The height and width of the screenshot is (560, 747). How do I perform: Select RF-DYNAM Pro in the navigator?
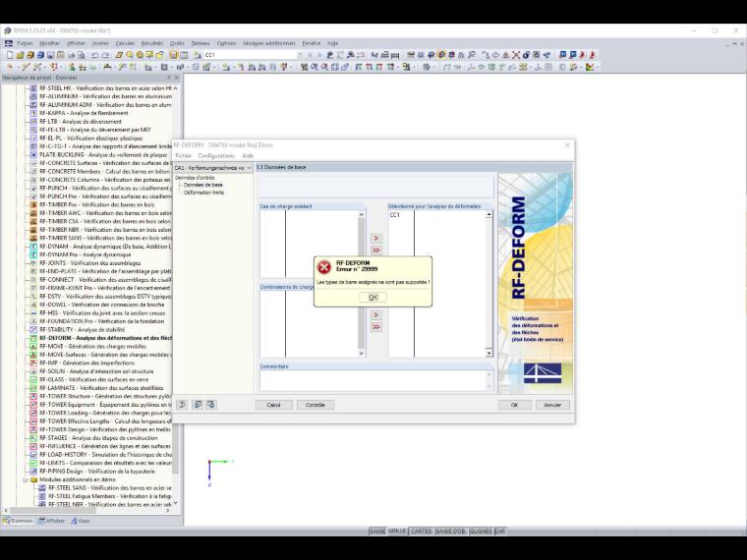pos(85,254)
